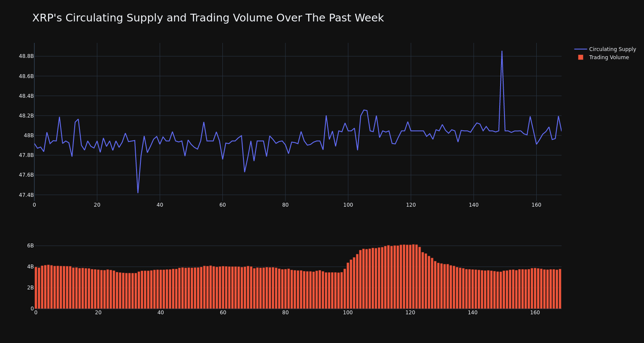Click the 100 x-axis tick of supply chart

pyautogui.click(x=348, y=205)
